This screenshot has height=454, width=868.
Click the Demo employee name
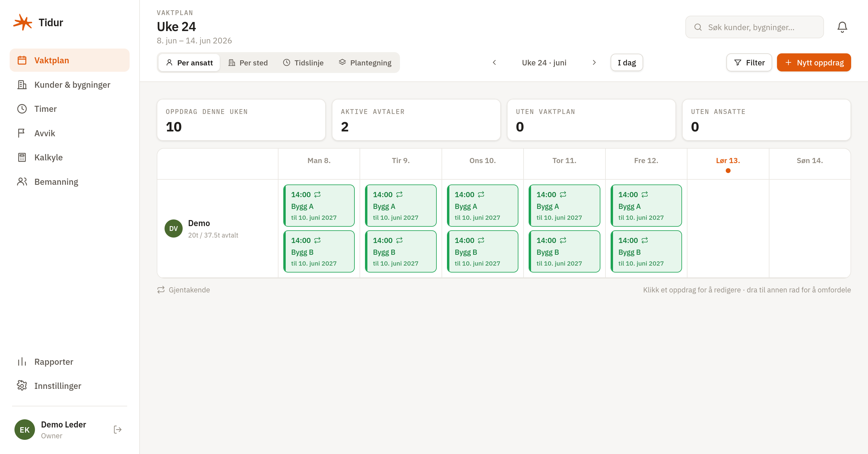(x=199, y=223)
